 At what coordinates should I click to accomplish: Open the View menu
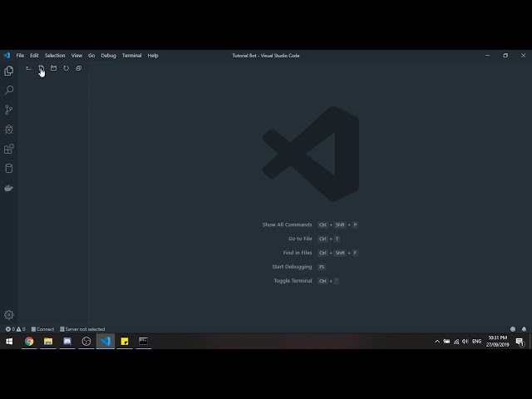point(76,56)
